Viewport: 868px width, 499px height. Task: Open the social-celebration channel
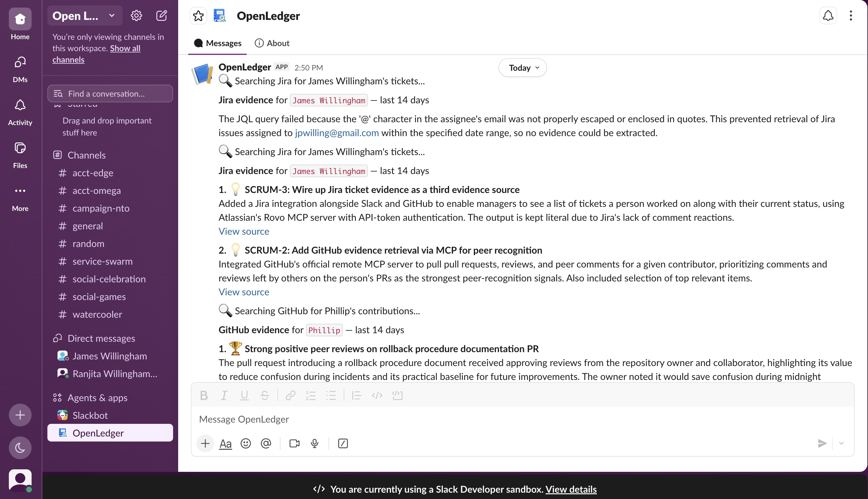[110, 279]
